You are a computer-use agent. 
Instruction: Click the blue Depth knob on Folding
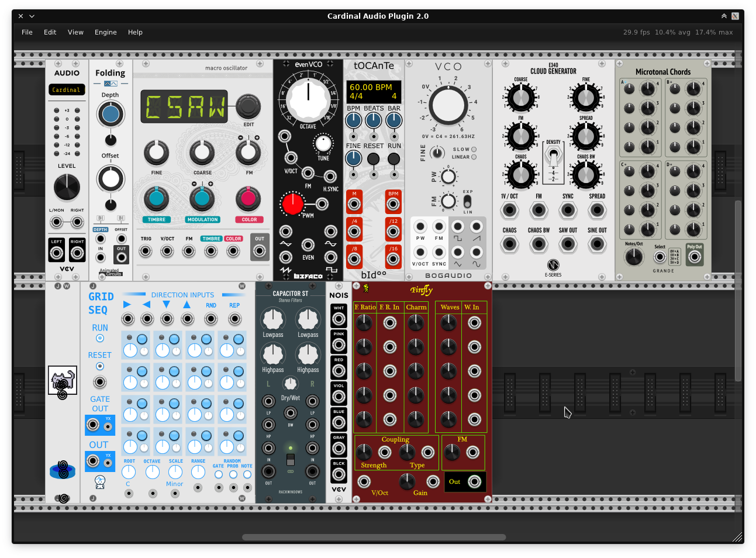(111, 114)
